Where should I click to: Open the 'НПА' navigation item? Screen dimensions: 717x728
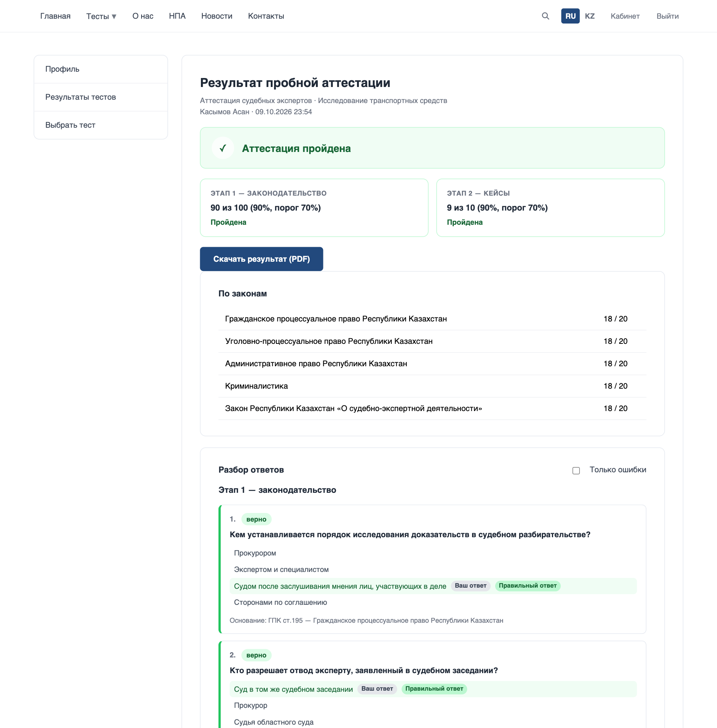(x=177, y=16)
